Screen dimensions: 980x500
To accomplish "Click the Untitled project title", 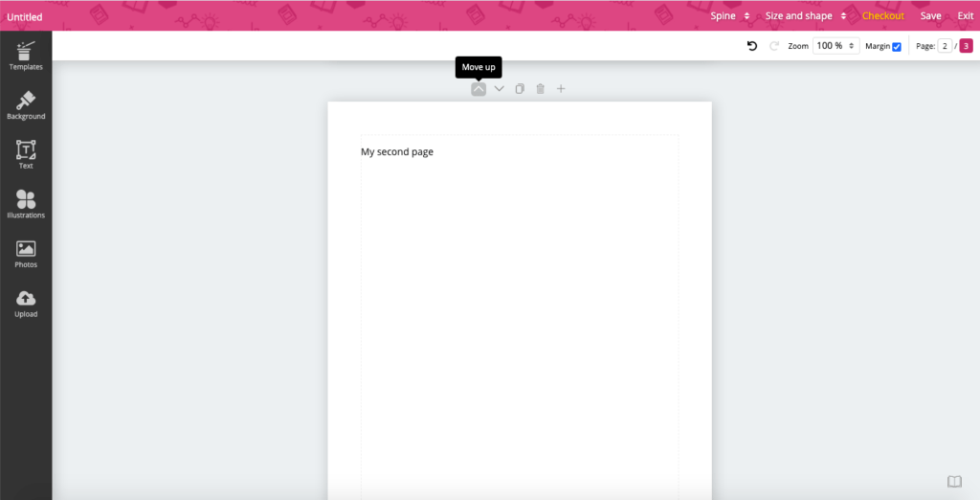I will pyautogui.click(x=24, y=17).
